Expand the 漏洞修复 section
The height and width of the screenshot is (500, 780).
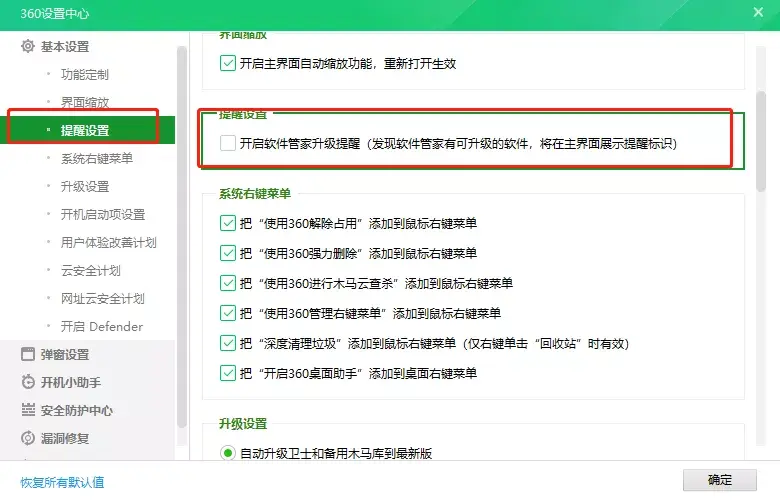[x=65, y=438]
